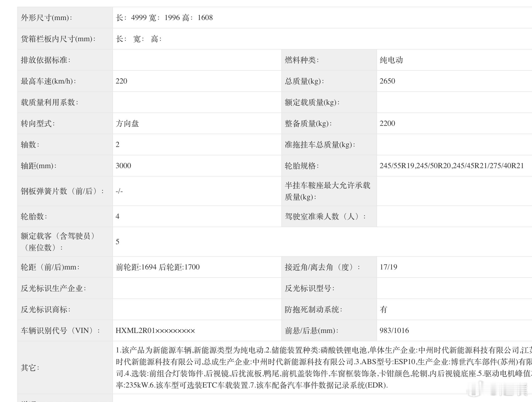Click the 货箱栏板内尺寸(mm) label
This screenshot has height=402, width=532.
(x=58, y=39)
